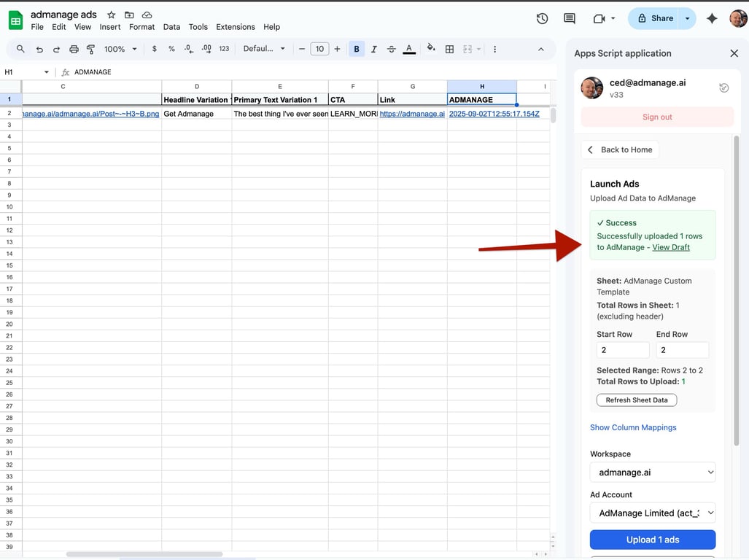Open the comments panel icon
The image size is (749, 560).
pos(569,19)
